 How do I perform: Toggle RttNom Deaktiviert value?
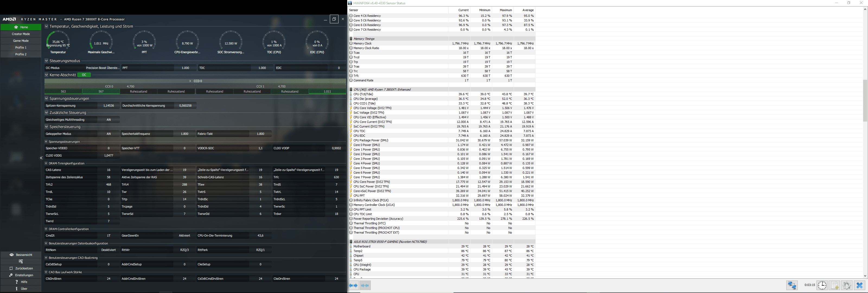point(108,250)
